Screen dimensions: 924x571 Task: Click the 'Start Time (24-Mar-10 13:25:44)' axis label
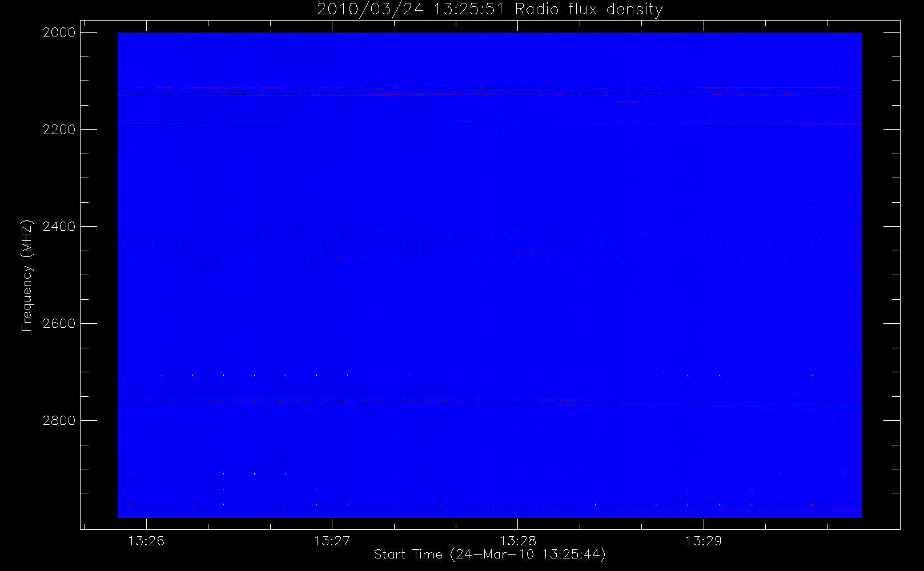(x=489, y=554)
